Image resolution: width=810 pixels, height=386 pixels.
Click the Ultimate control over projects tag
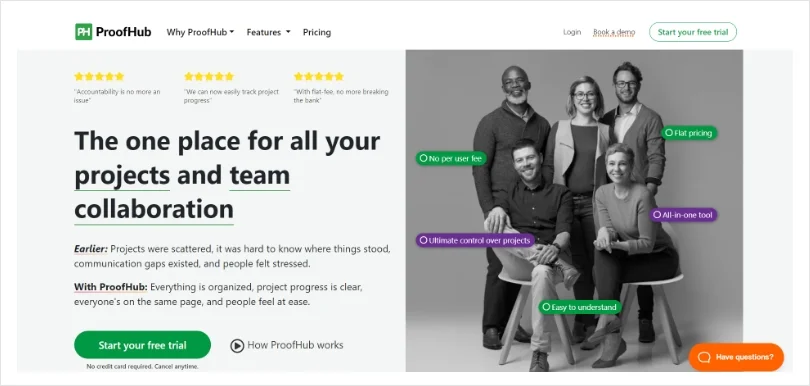click(x=475, y=240)
